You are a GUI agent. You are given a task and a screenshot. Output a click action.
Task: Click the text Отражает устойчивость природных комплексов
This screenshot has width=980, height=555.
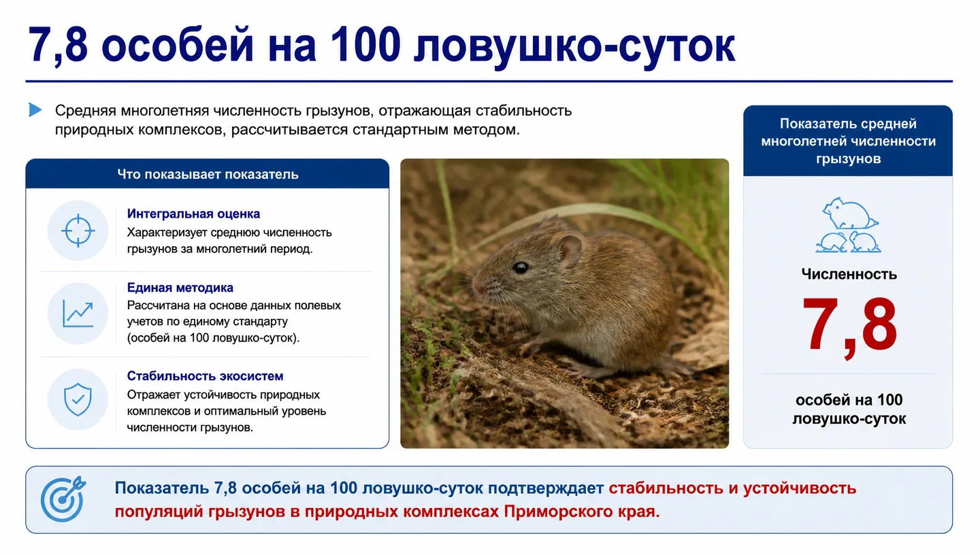point(227,411)
